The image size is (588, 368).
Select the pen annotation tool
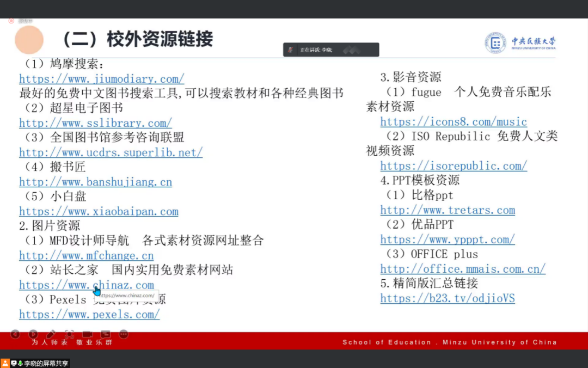pyautogui.click(x=51, y=334)
